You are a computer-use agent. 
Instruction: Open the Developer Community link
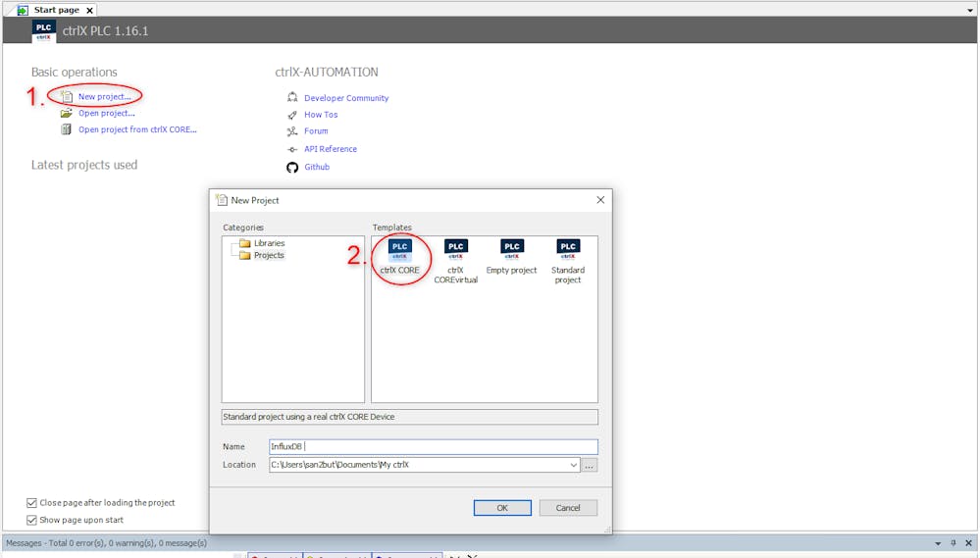346,98
